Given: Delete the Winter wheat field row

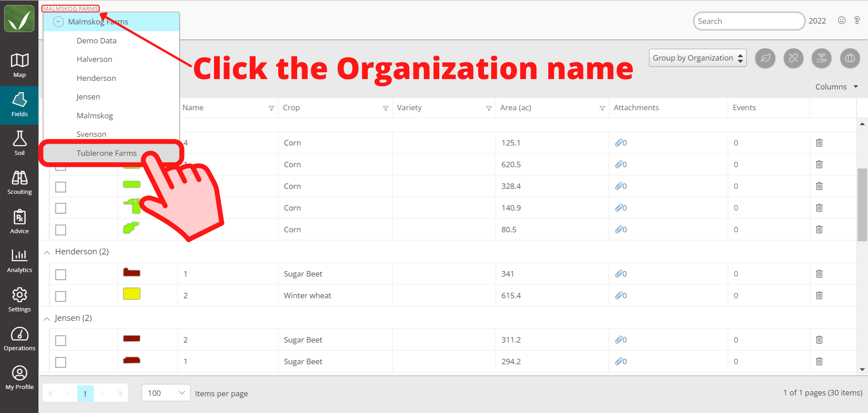Looking at the screenshot, I should (819, 296).
